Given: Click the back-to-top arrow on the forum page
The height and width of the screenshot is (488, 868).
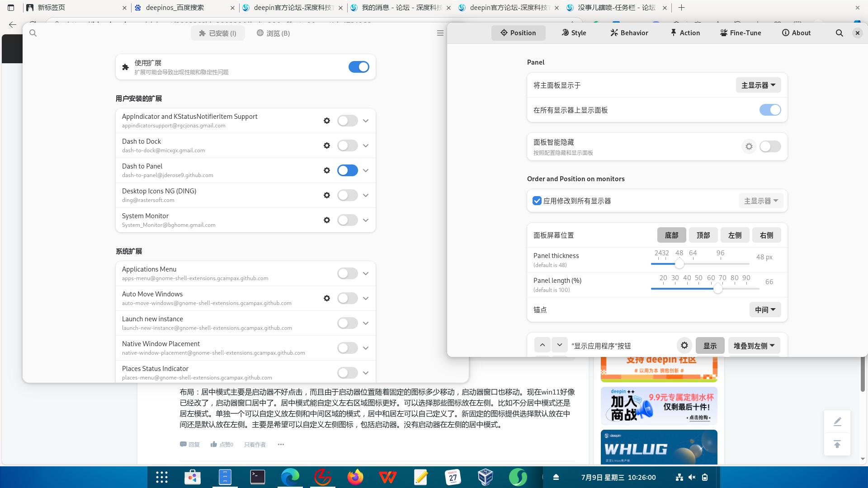Looking at the screenshot, I should (x=837, y=444).
